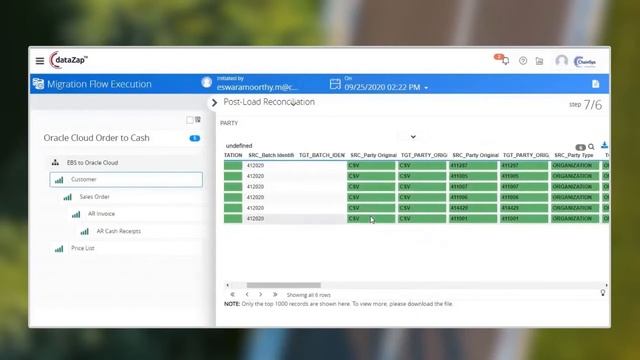Click the Migration Flow Execution icon
The width and height of the screenshot is (640, 360).
pos(38,84)
